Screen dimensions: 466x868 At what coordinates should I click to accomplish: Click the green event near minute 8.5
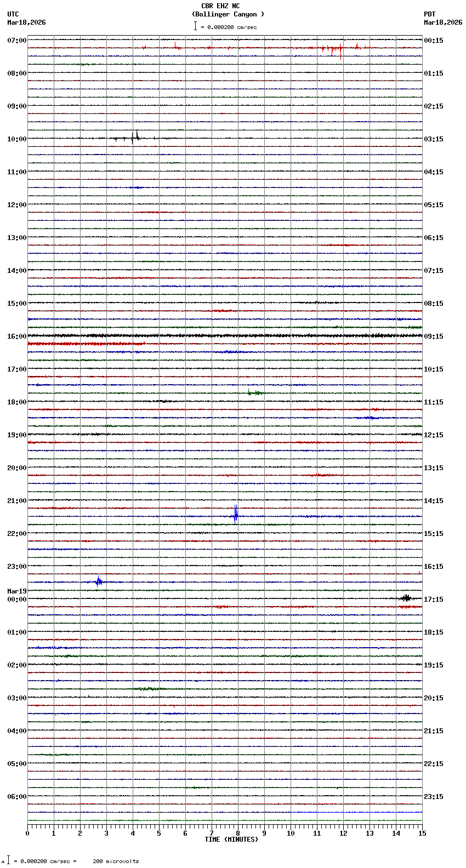[x=255, y=392]
